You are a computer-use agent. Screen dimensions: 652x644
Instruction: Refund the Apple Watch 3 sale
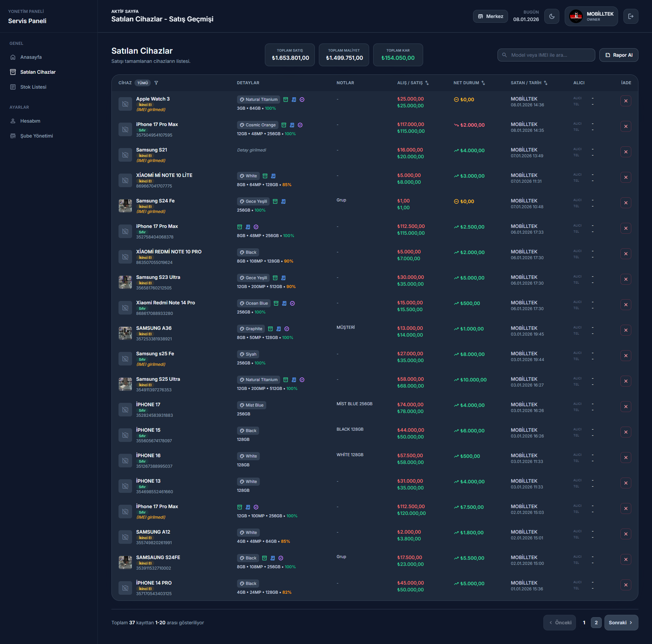coord(626,101)
